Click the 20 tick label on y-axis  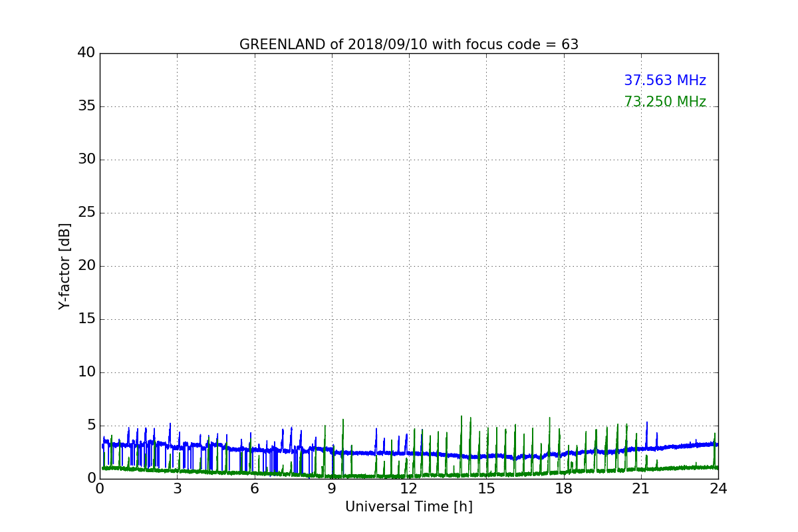click(86, 266)
